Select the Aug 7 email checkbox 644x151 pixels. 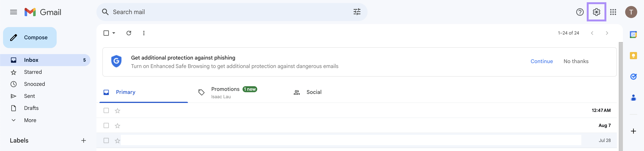(106, 125)
